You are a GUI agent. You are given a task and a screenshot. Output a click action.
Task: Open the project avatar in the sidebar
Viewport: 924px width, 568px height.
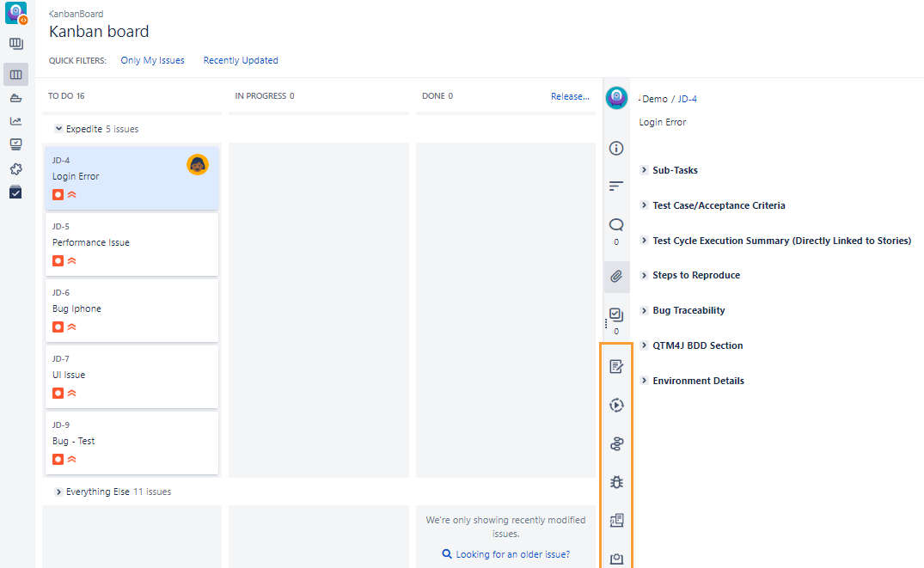(x=16, y=13)
